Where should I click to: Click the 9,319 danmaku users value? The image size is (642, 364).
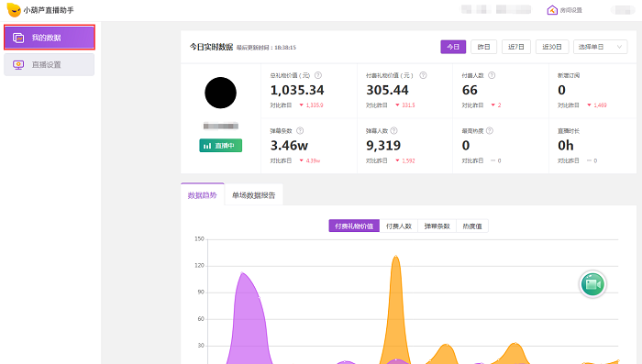(x=383, y=146)
